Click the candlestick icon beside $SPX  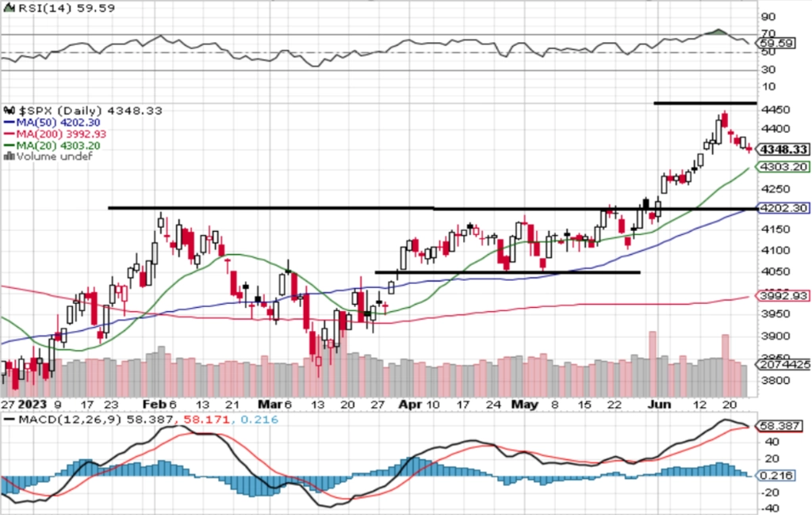(x=10, y=110)
